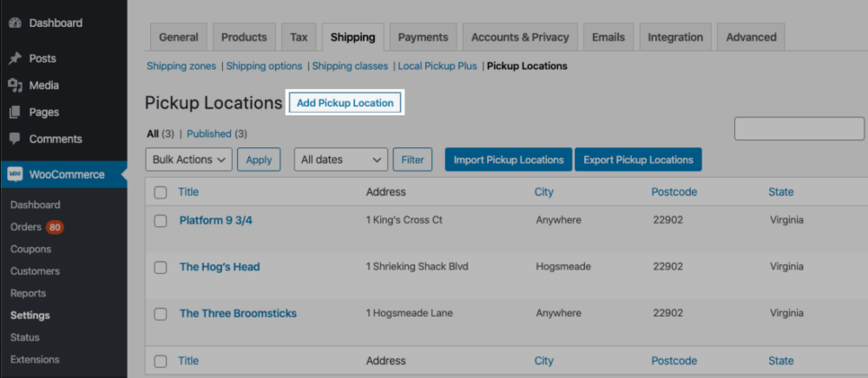
Task: Sort by Title in table footer
Action: (188, 361)
